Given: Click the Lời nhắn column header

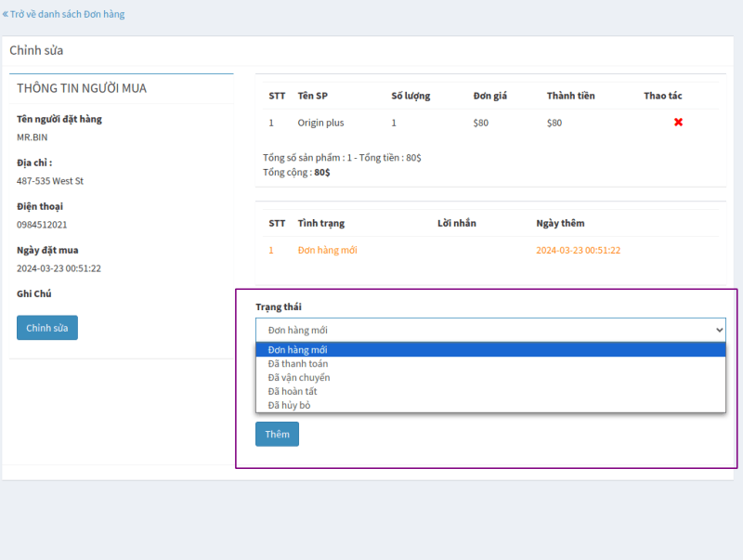Looking at the screenshot, I should pyautogui.click(x=456, y=223).
